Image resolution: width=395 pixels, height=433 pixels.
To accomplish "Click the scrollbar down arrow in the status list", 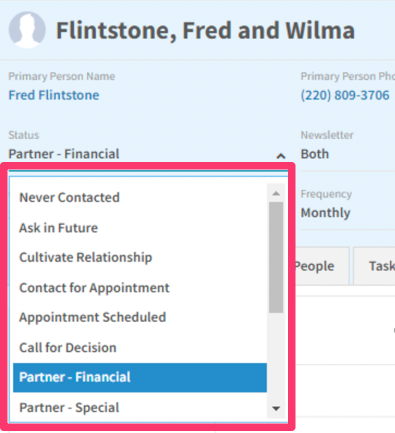I will click(276, 408).
